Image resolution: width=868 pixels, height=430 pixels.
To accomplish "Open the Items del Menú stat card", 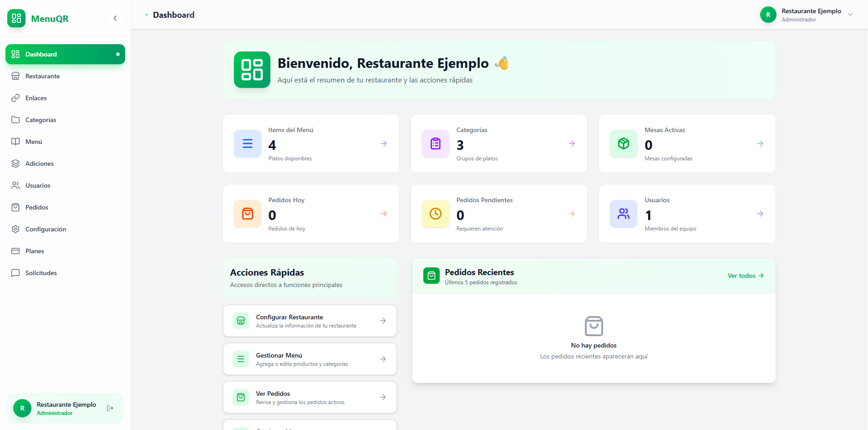I will pyautogui.click(x=311, y=143).
